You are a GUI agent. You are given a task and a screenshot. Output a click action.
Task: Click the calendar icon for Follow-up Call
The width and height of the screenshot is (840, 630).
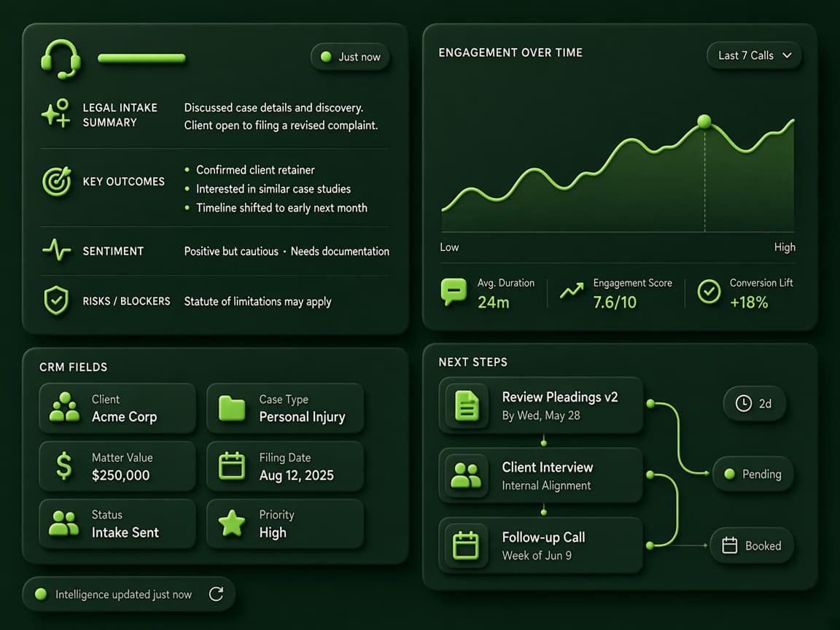(466, 545)
